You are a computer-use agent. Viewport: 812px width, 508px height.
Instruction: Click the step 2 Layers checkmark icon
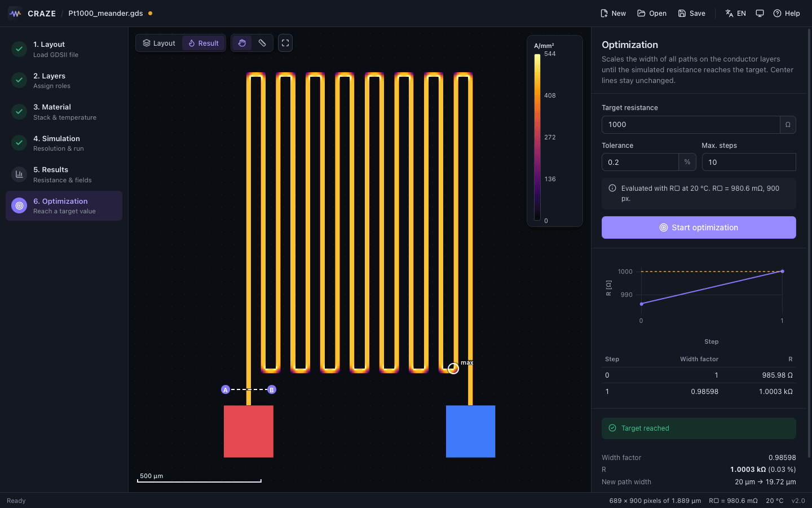pos(19,80)
